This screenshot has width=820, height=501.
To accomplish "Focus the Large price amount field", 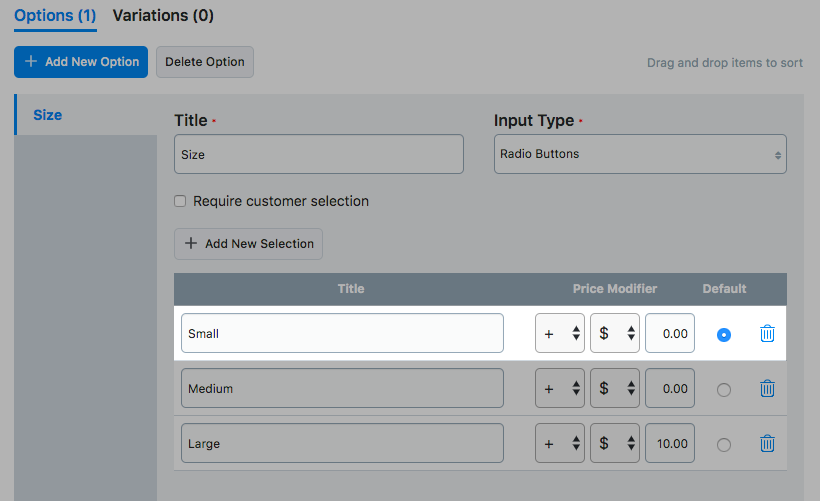I will click(670, 444).
